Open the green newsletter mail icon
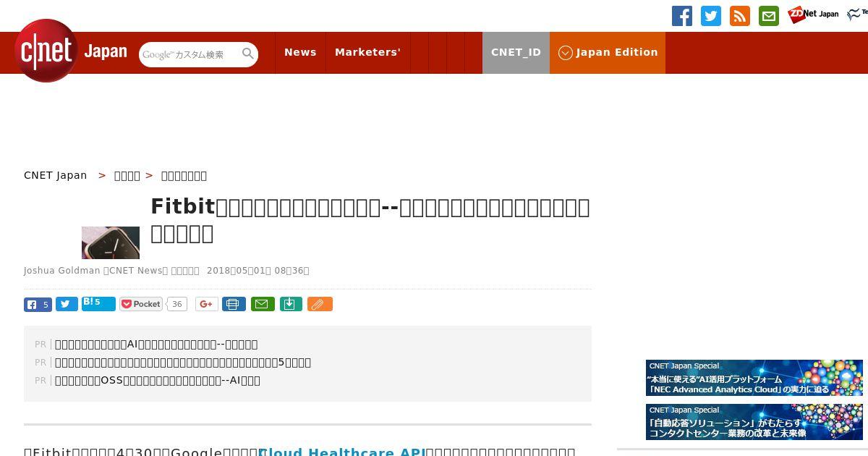Image resolution: width=868 pixels, height=456 pixels. click(x=769, y=16)
